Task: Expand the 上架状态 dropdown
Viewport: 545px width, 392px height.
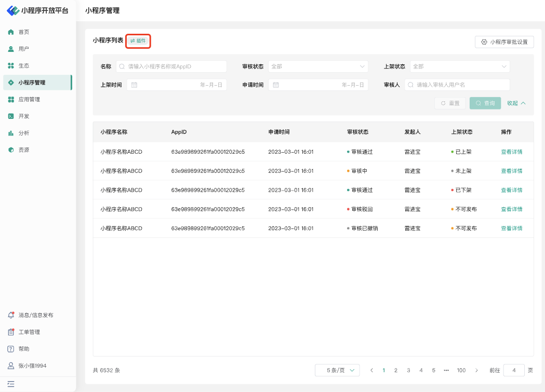Action: [459, 66]
